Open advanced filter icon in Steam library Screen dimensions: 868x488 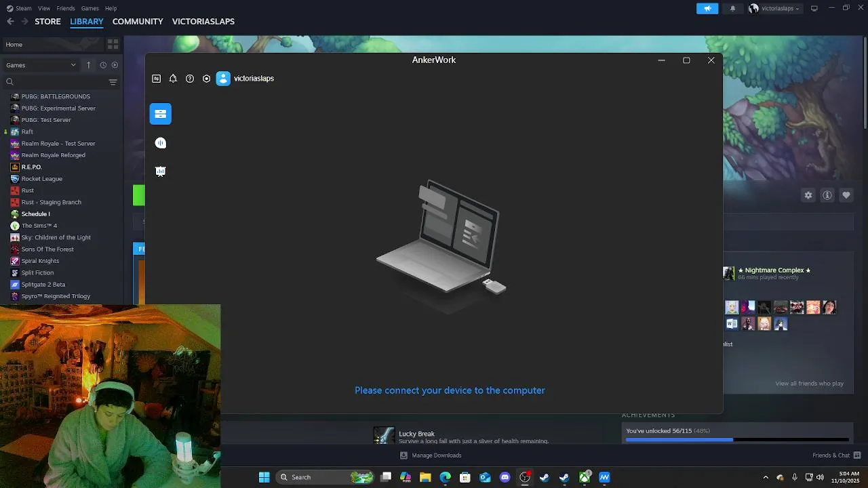pos(113,82)
